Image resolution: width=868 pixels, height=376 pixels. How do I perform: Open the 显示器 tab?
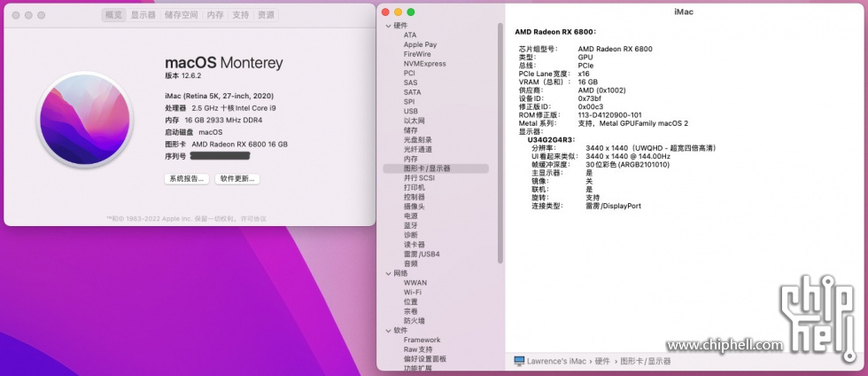tap(143, 15)
